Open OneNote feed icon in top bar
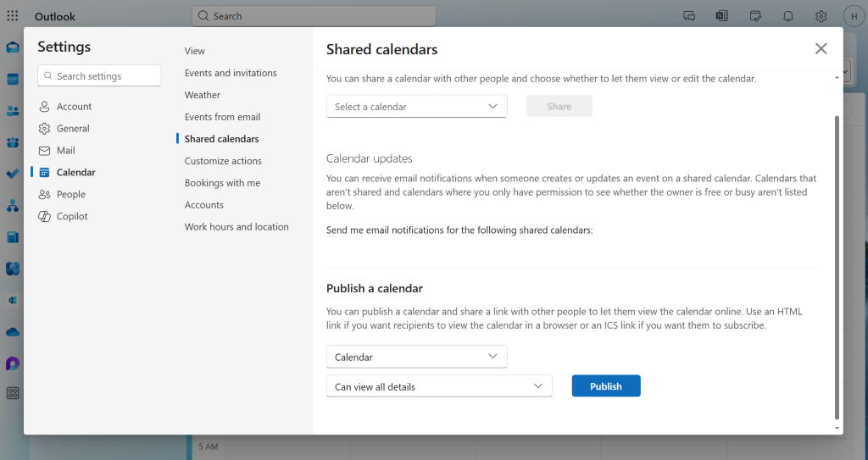Viewport: 868px width, 460px height. pos(722,16)
